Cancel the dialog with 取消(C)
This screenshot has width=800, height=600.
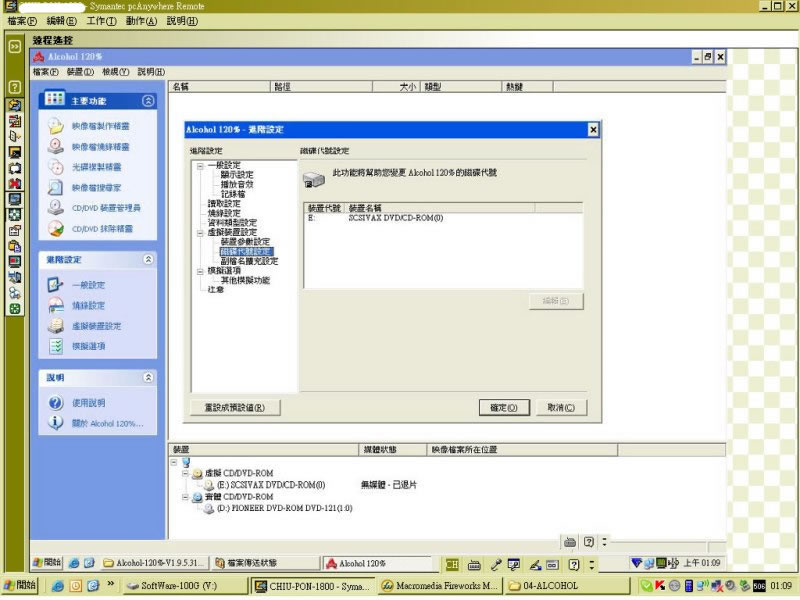pyautogui.click(x=561, y=408)
